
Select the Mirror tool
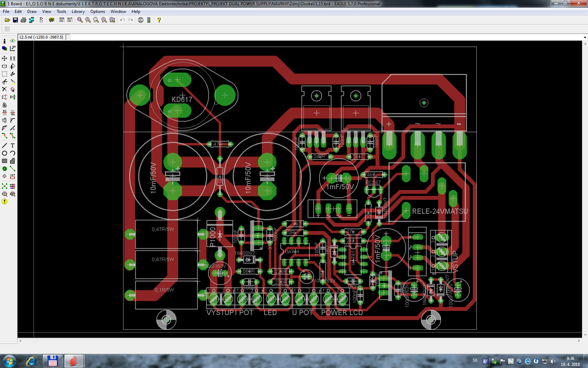coord(5,66)
